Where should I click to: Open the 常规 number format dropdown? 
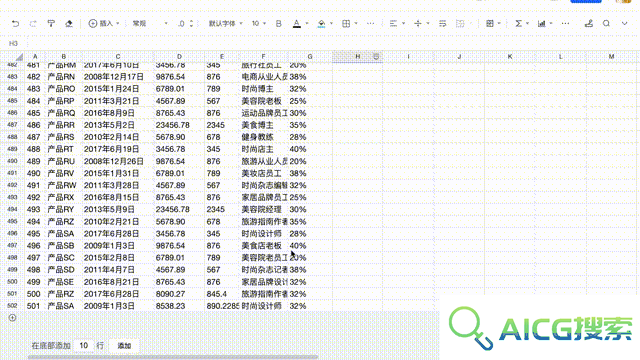(x=150, y=24)
